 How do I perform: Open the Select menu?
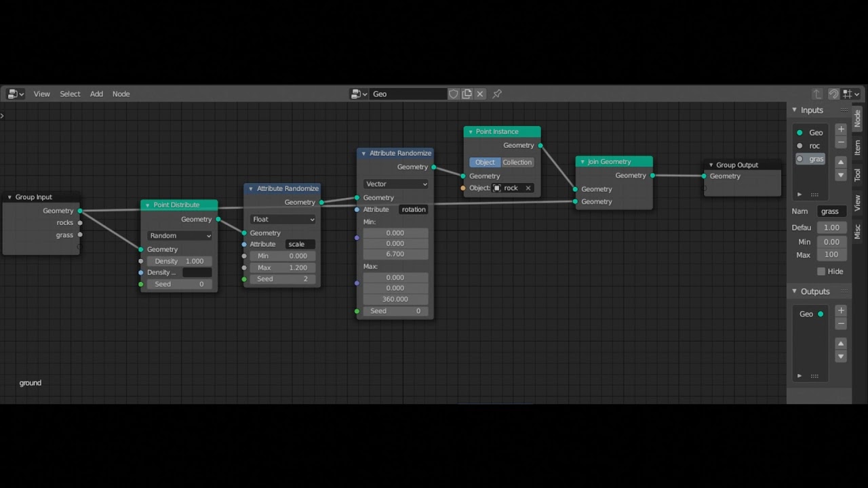70,94
